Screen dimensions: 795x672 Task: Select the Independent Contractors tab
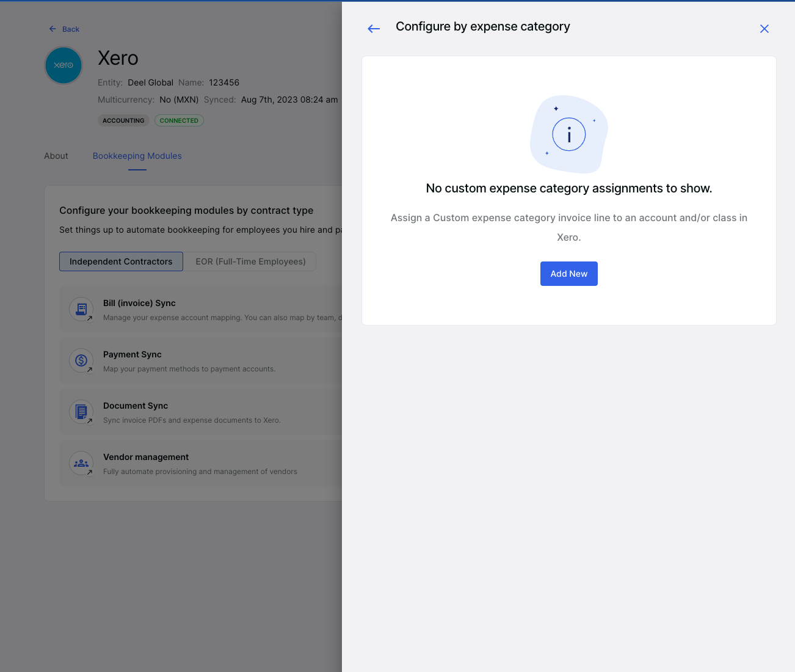click(x=121, y=261)
